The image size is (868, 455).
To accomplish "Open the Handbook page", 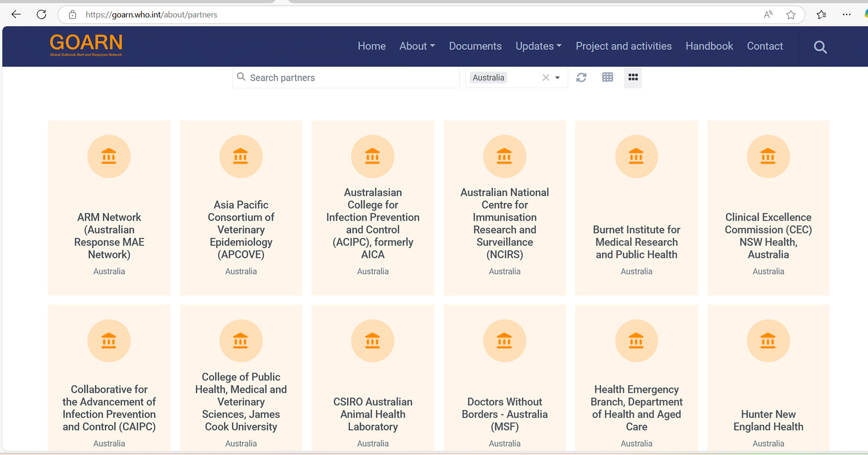I will [x=709, y=46].
